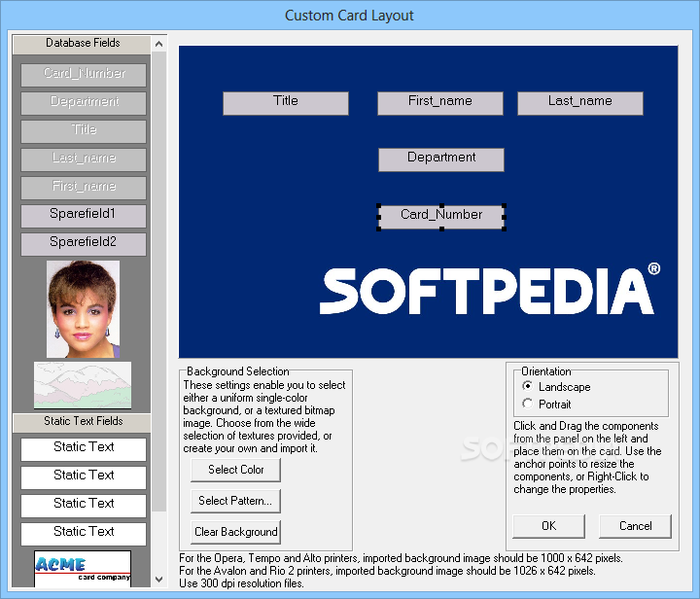
Task: Click the greyed Department field in panel
Action: (84, 103)
